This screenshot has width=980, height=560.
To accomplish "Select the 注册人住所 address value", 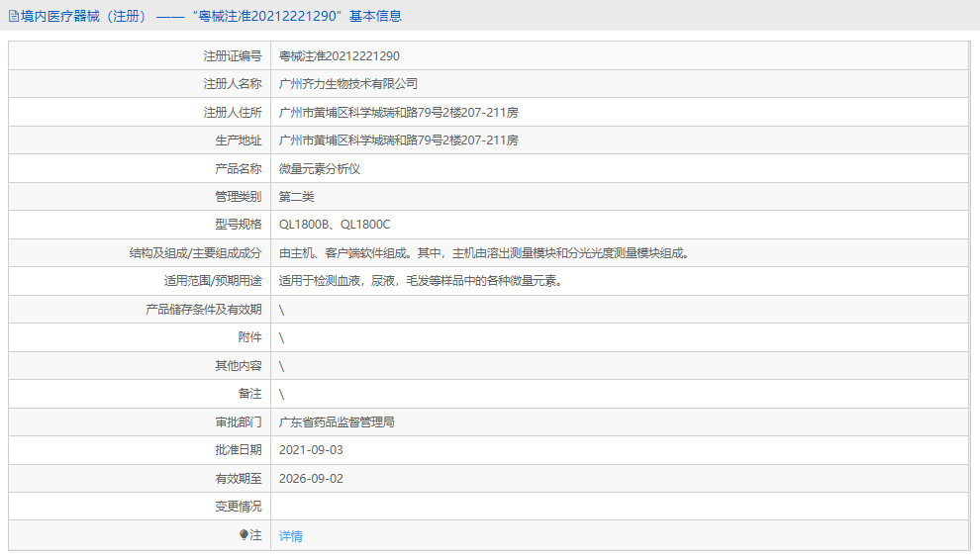I will click(x=399, y=113).
